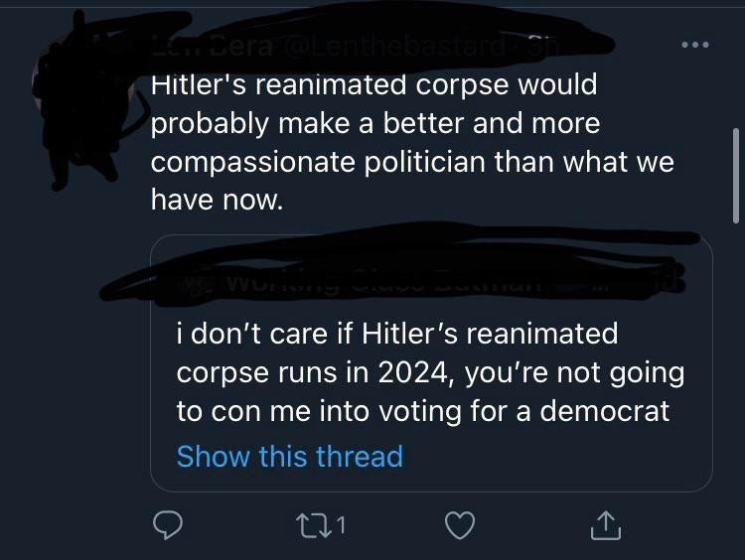Open the reply speech bubble icon

pos(167,525)
